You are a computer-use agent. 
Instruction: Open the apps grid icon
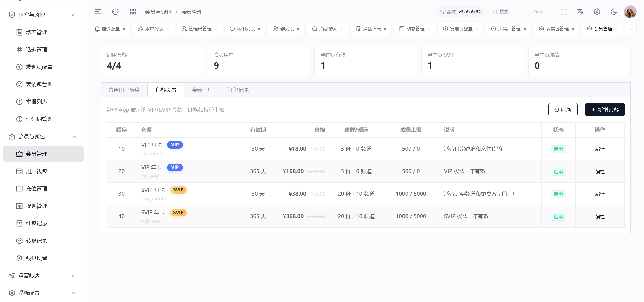(133, 12)
